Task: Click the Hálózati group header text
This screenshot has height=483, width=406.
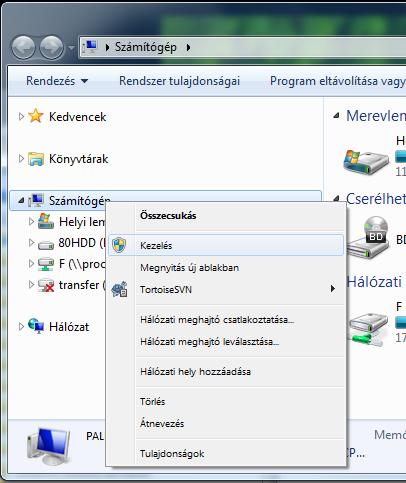Action: click(374, 282)
